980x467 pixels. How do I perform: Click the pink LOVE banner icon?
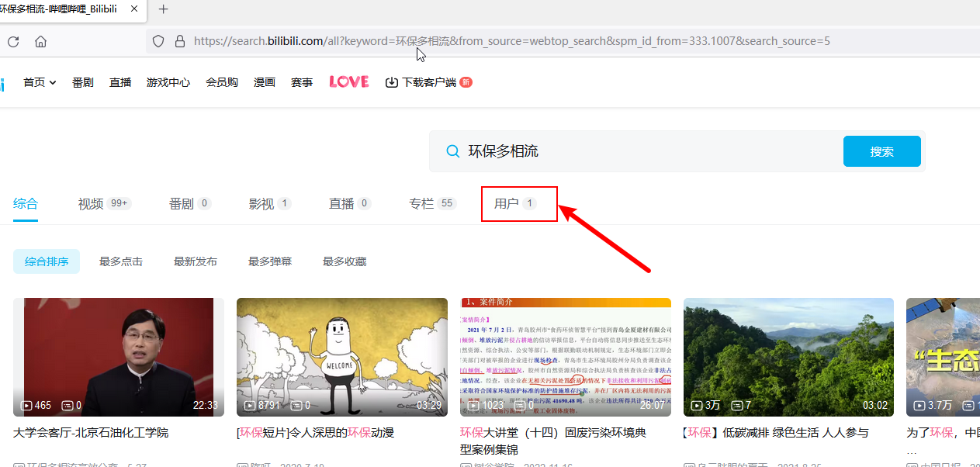[349, 81]
